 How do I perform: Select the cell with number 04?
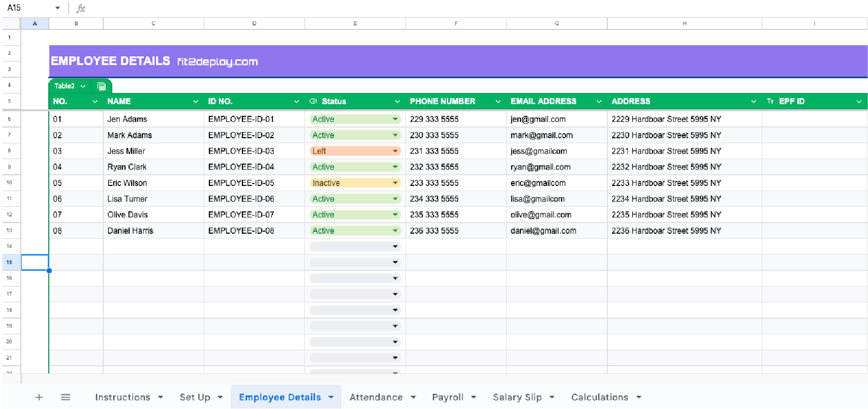(x=76, y=167)
